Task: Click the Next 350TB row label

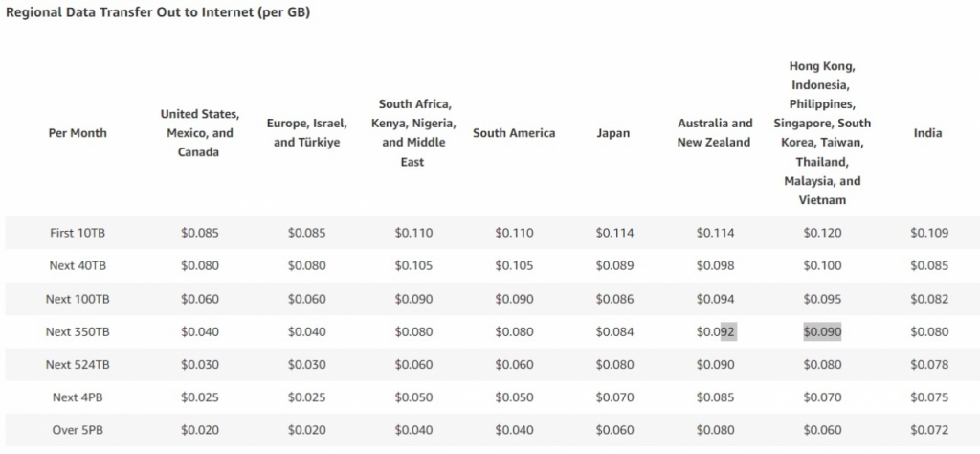Action: click(x=78, y=331)
